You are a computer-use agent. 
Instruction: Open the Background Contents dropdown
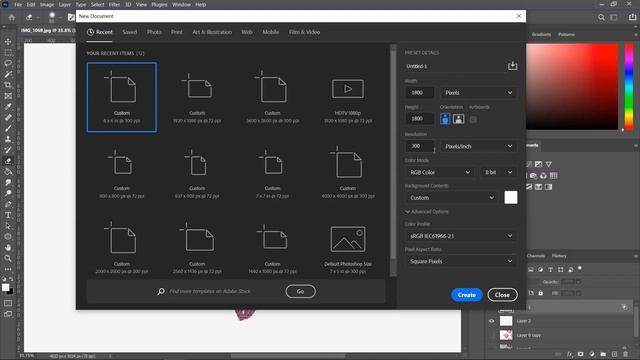pos(451,198)
